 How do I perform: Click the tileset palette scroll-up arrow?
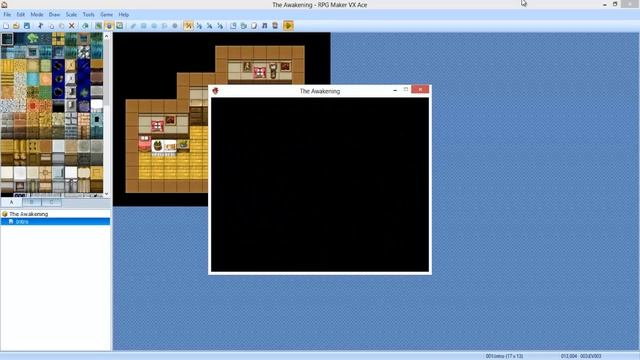point(107,36)
